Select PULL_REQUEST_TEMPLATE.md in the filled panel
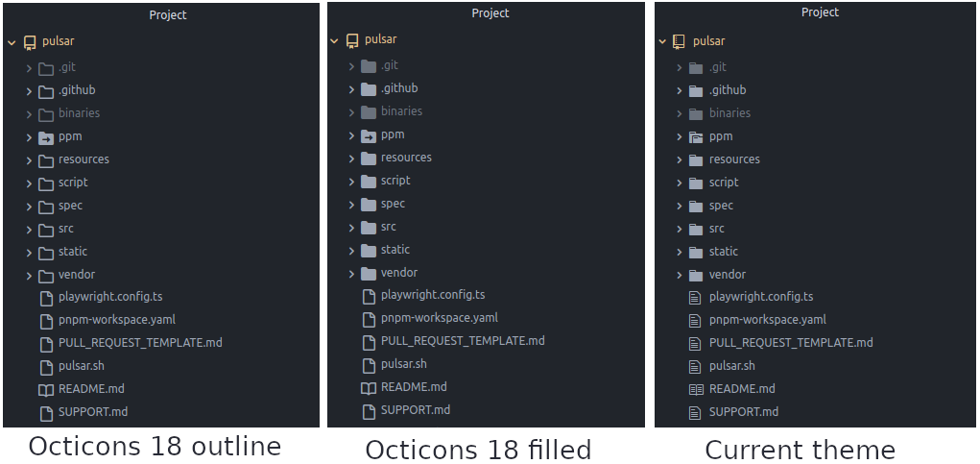 click(462, 341)
